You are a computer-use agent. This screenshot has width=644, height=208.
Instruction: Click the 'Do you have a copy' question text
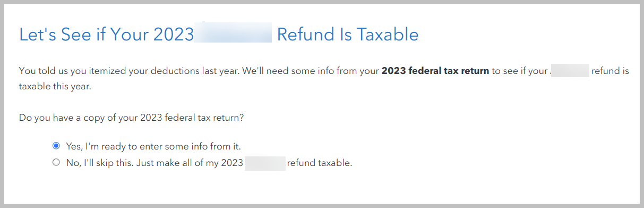pos(132,118)
